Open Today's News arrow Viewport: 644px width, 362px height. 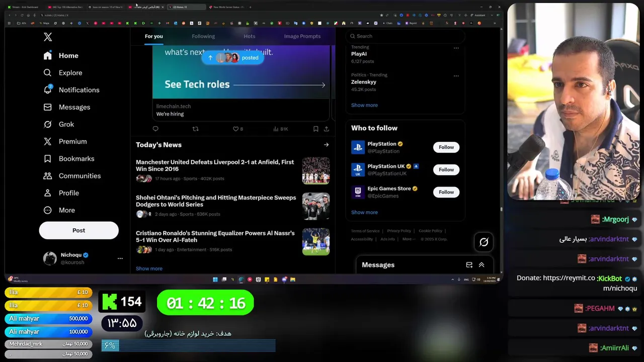326,145
